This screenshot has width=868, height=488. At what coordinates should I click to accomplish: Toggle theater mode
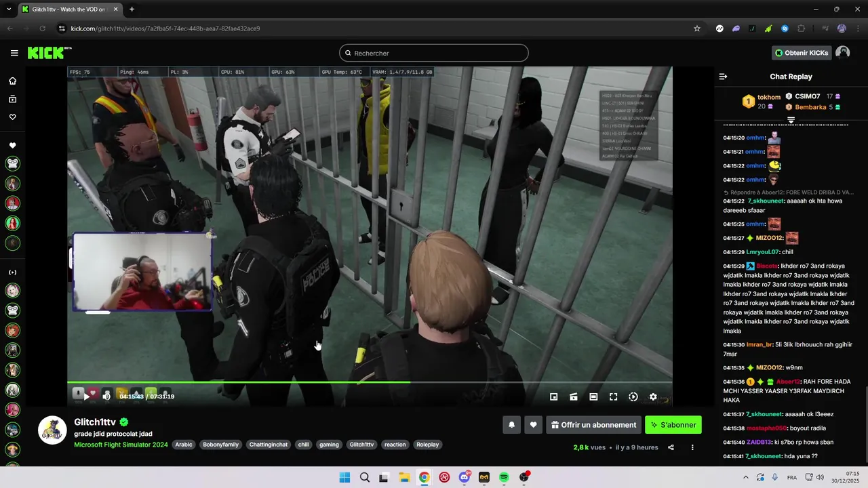pyautogui.click(x=593, y=397)
